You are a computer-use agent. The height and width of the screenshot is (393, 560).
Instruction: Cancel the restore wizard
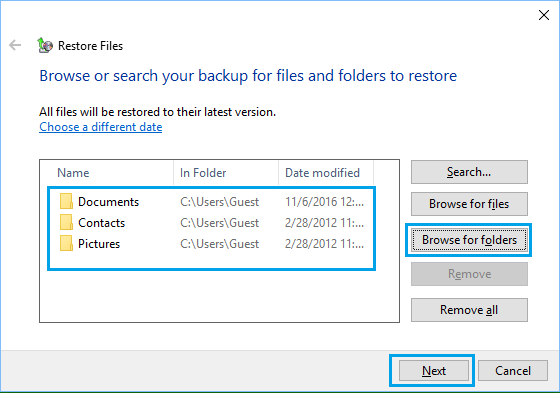point(512,370)
